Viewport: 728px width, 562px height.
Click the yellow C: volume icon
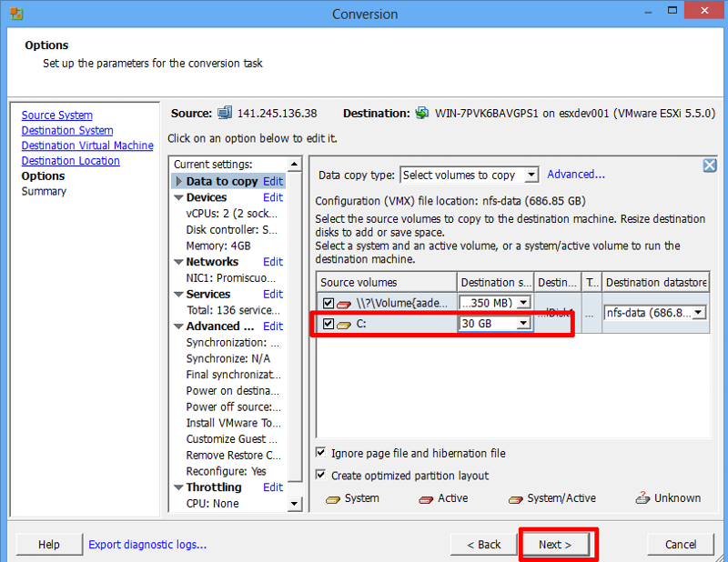pyautogui.click(x=344, y=325)
